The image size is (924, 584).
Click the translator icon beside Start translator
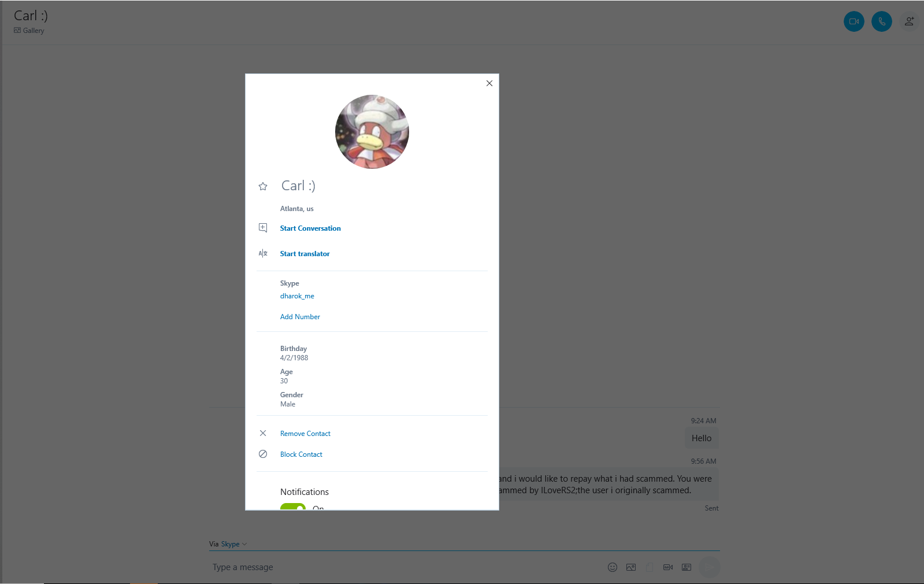click(263, 253)
